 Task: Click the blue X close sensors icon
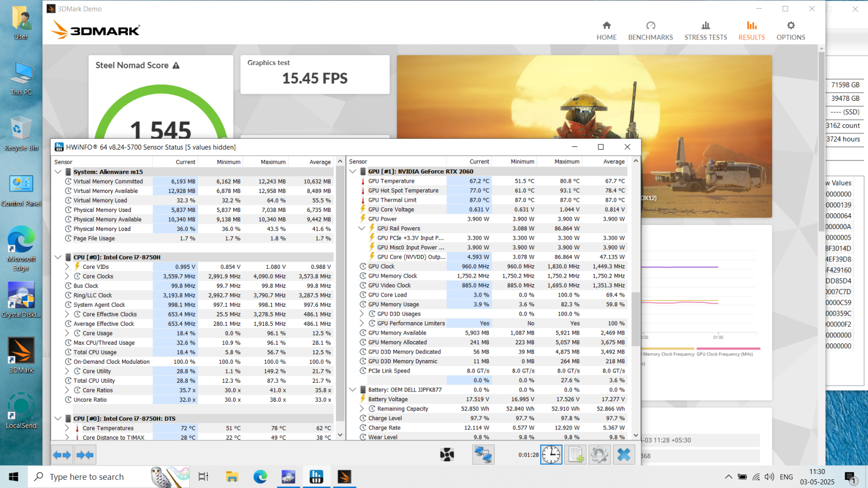click(x=624, y=454)
